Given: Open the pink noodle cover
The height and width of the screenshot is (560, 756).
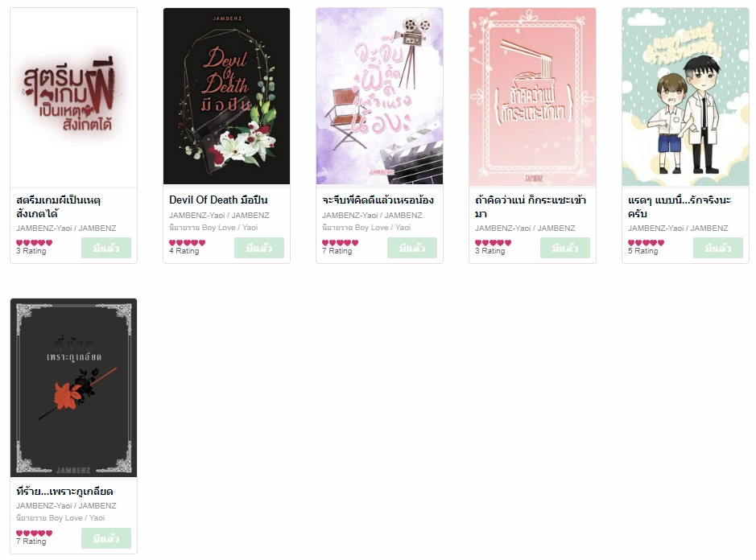Looking at the screenshot, I should 532,97.
